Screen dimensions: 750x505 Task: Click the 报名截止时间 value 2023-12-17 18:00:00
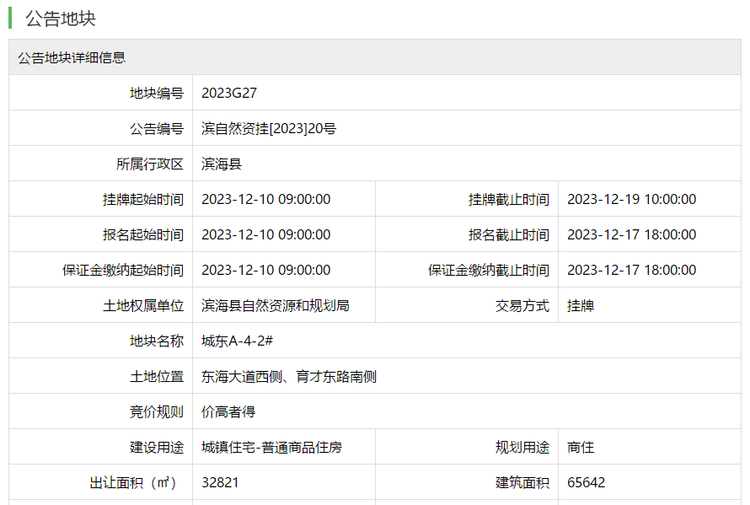tap(631, 235)
